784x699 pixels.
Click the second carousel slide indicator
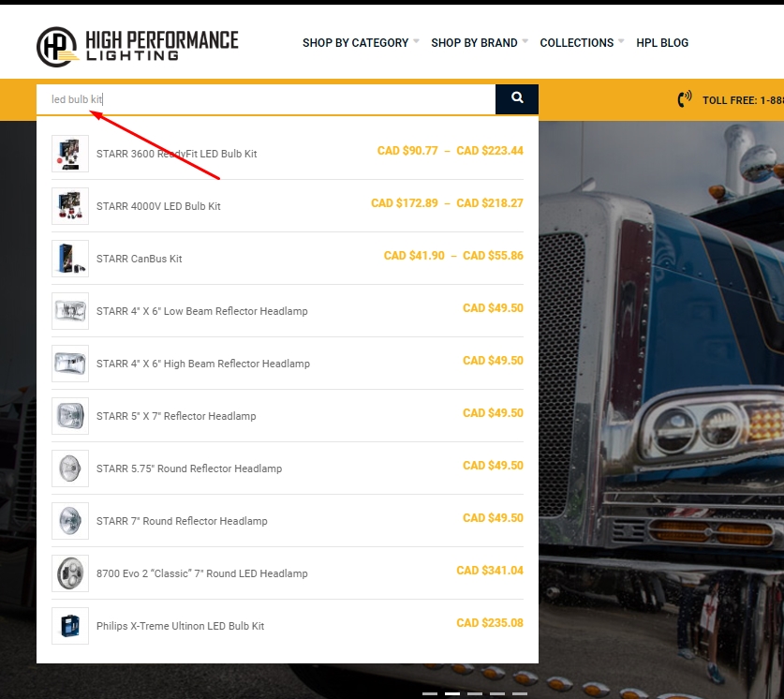452,693
